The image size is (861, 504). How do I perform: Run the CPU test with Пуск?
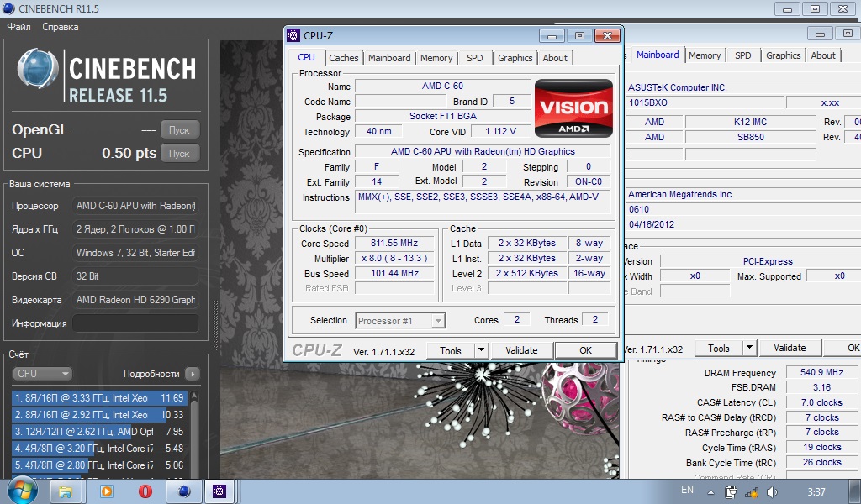(x=180, y=154)
